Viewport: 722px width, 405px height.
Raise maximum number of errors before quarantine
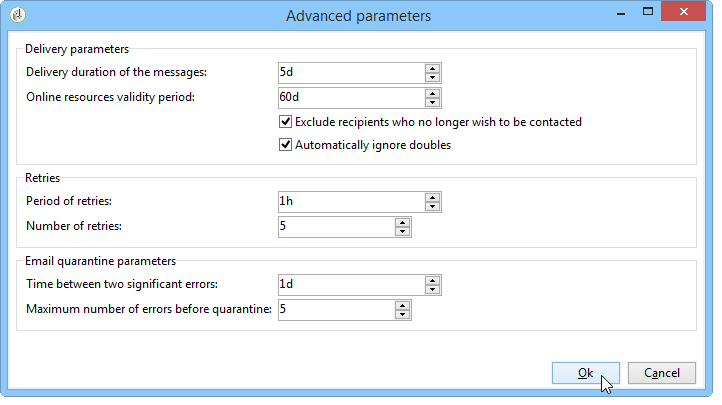point(402,305)
